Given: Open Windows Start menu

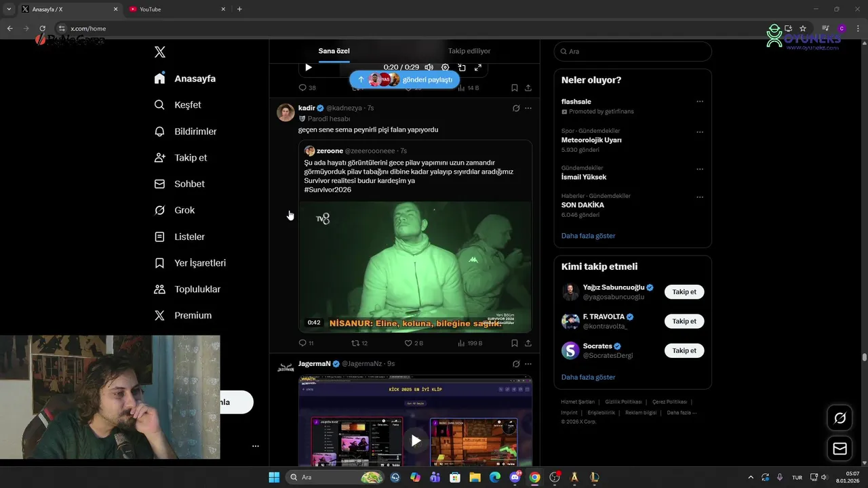Looking at the screenshot, I should (x=274, y=477).
